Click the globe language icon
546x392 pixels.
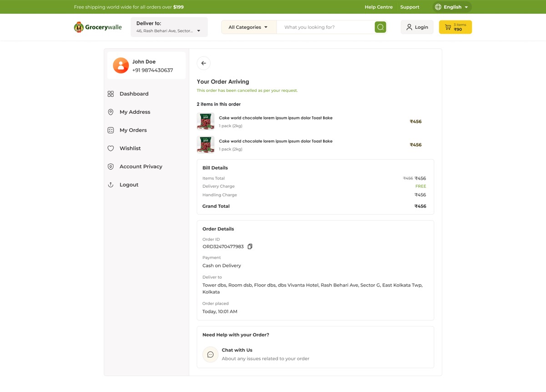coord(438,7)
